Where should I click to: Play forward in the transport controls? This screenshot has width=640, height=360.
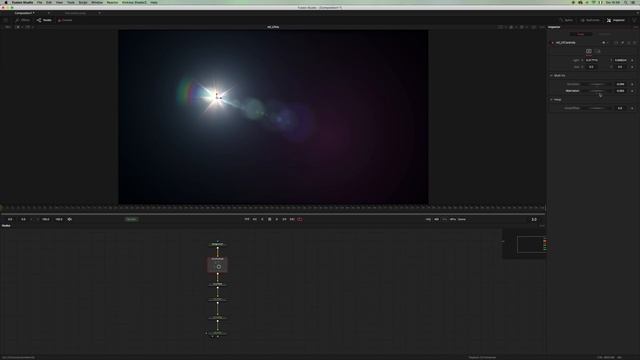tap(277, 220)
